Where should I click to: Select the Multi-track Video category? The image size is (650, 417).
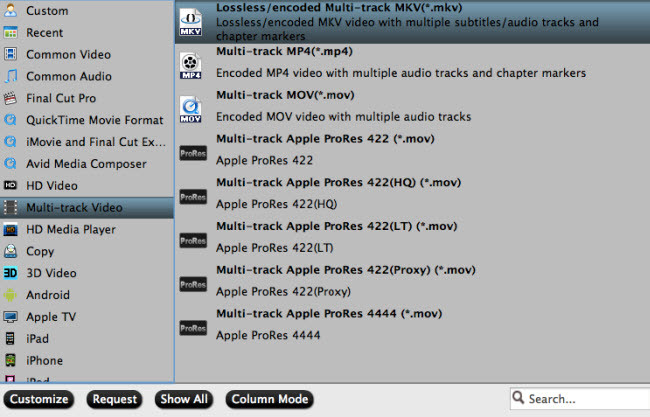click(x=87, y=207)
